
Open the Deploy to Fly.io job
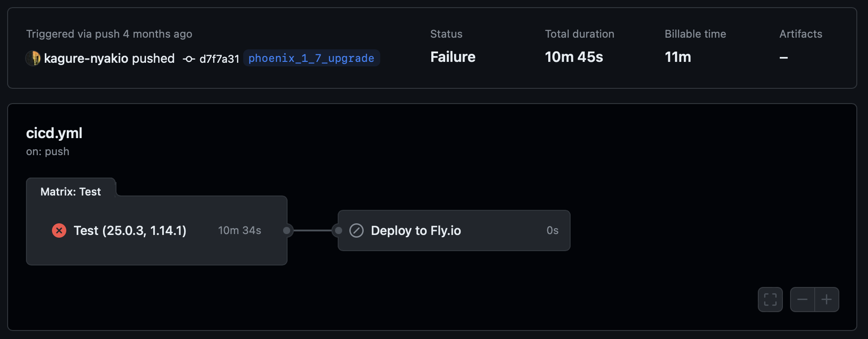tap(416, 230)
